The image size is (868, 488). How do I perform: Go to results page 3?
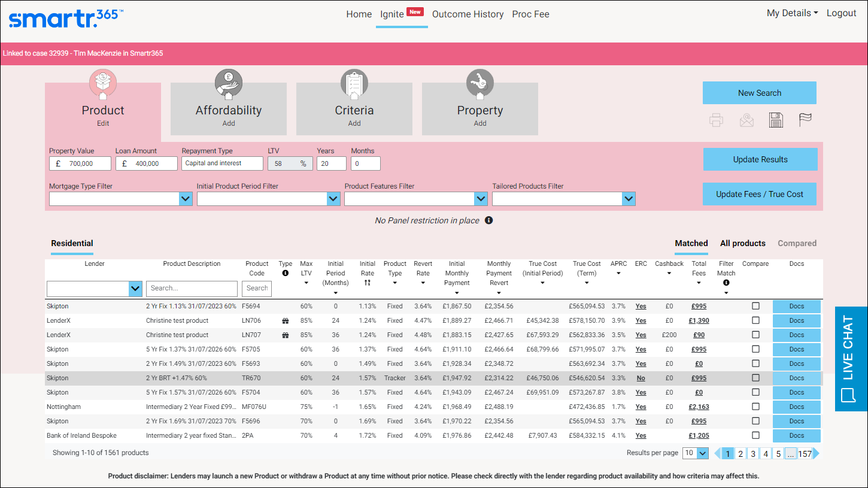click(x=753, y=453)
